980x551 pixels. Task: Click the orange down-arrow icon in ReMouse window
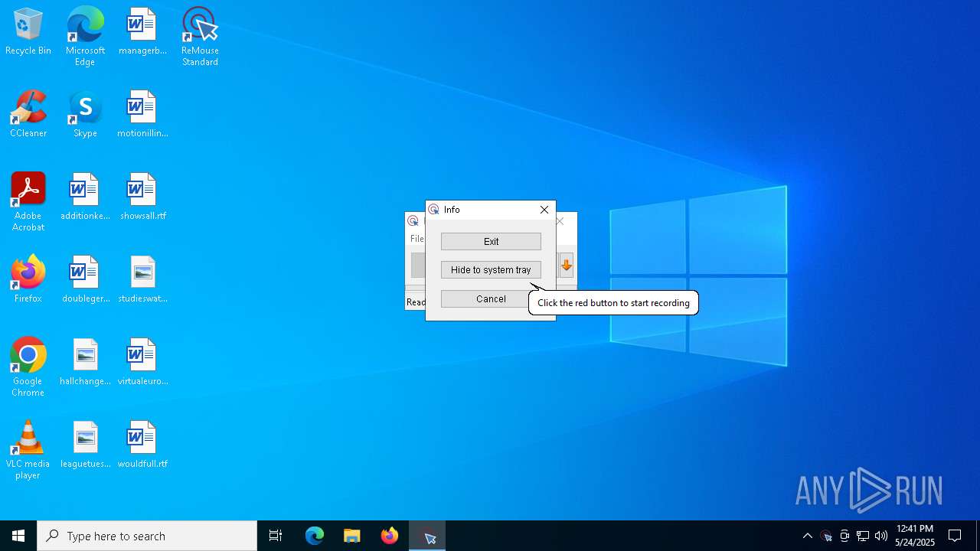[x=567, y=265]
